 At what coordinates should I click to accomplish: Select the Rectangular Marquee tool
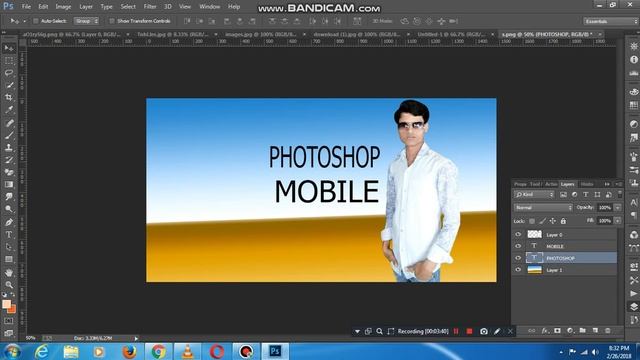click(9, 60)
